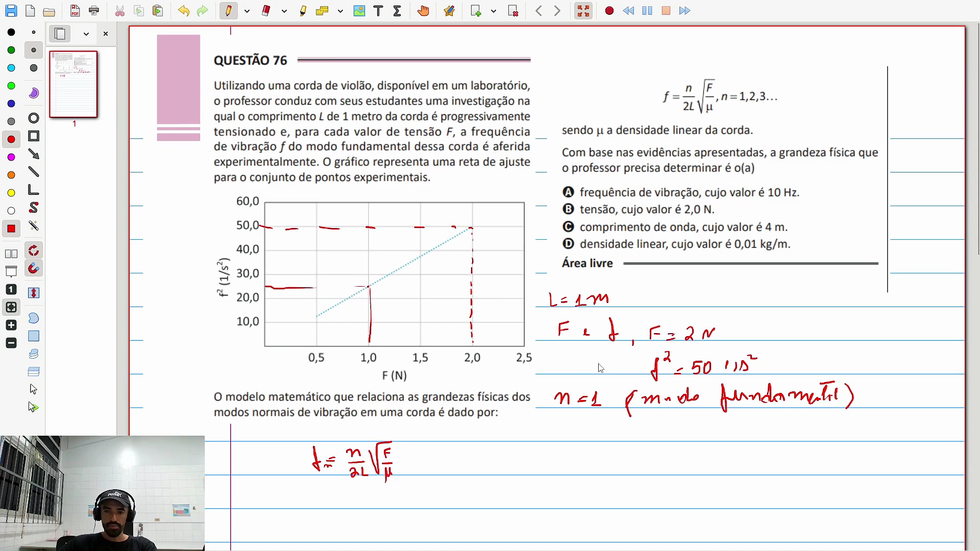Select the Hand pan tool

[x=423, y=11]
